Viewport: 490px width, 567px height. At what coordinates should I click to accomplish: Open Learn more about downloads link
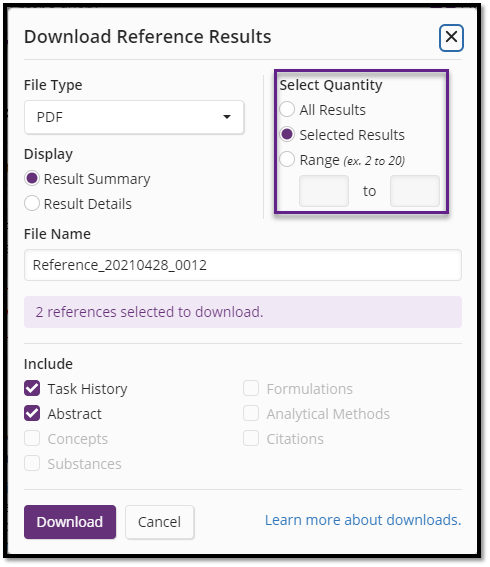pos(363,520)
